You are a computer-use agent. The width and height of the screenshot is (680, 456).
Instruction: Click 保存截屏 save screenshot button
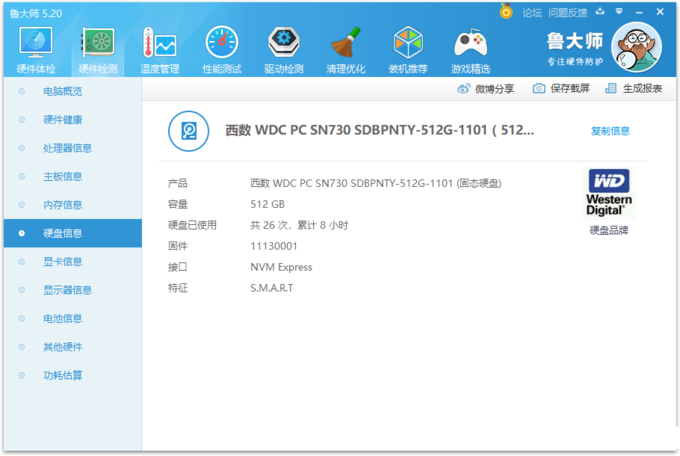[561, 89]
